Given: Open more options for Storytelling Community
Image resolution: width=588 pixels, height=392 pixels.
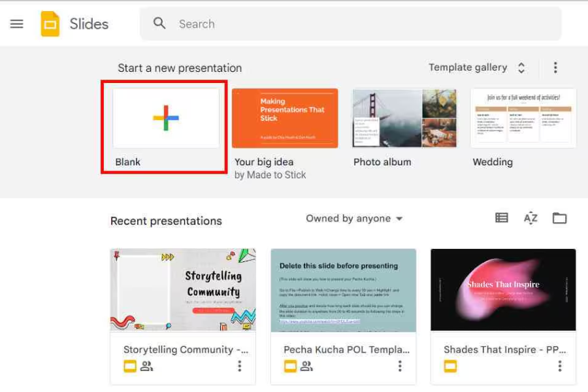Looking at the screenshot, I should (x=240, y=366).
